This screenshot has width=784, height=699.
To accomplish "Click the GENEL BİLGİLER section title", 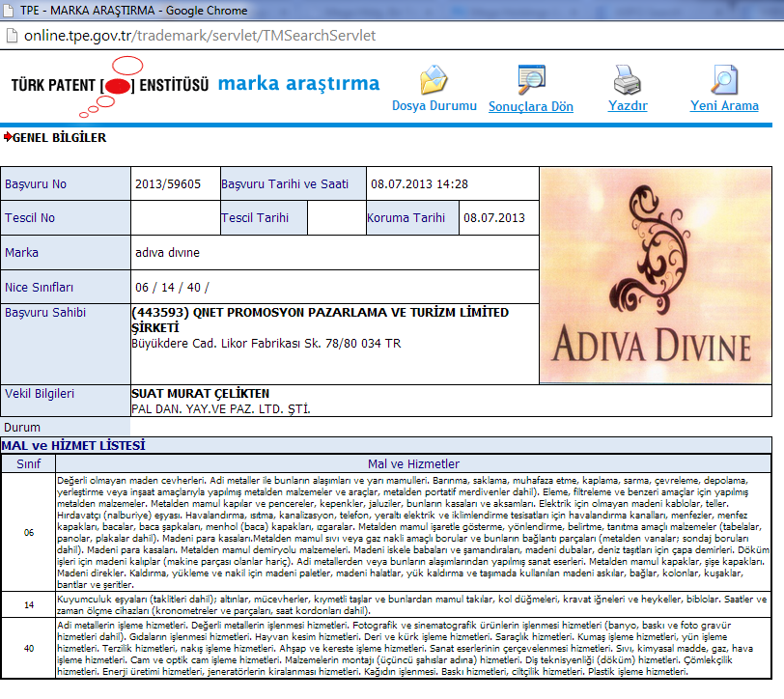I will tap(60, 137).
